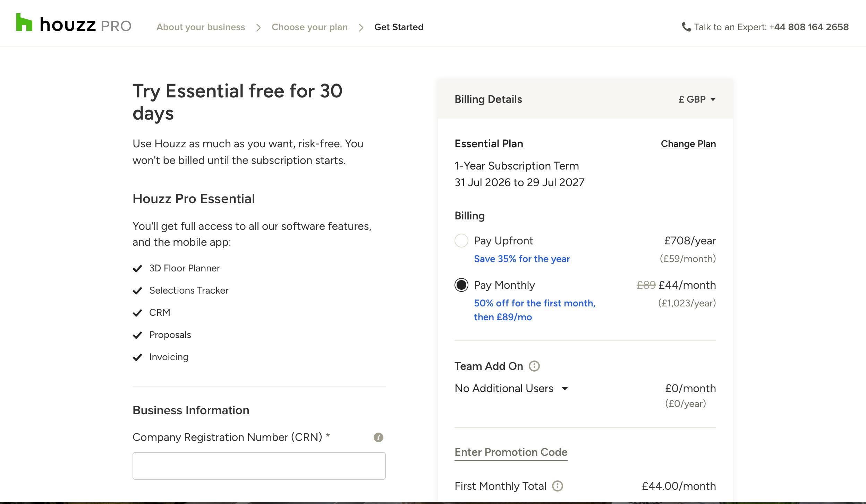The width and height of the screenshot is (866, 504).
Task: Click the Proposals feature text
Action: pyautogui.click(x=170, y=335)
